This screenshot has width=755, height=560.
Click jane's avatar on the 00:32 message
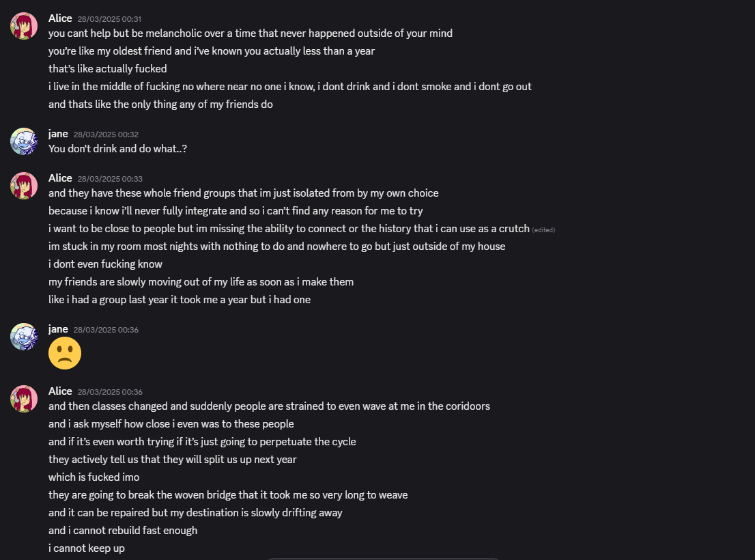click(x=24, y=141)
